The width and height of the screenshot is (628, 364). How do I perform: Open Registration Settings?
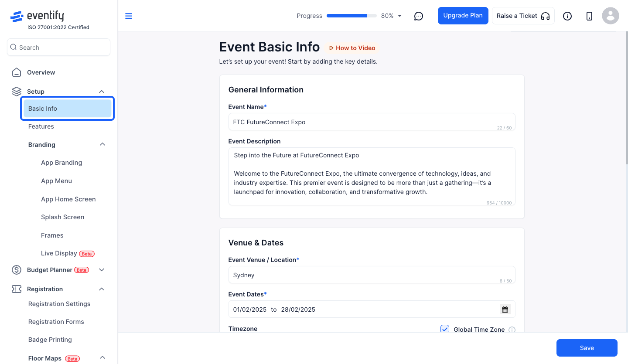pyautogui.click(x=59, y=304)
